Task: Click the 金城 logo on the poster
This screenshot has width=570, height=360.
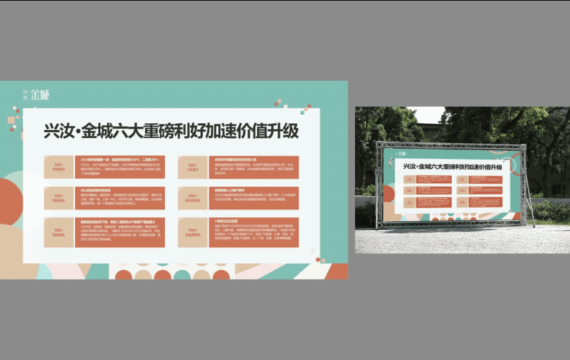Action: (x=40, y=95)
